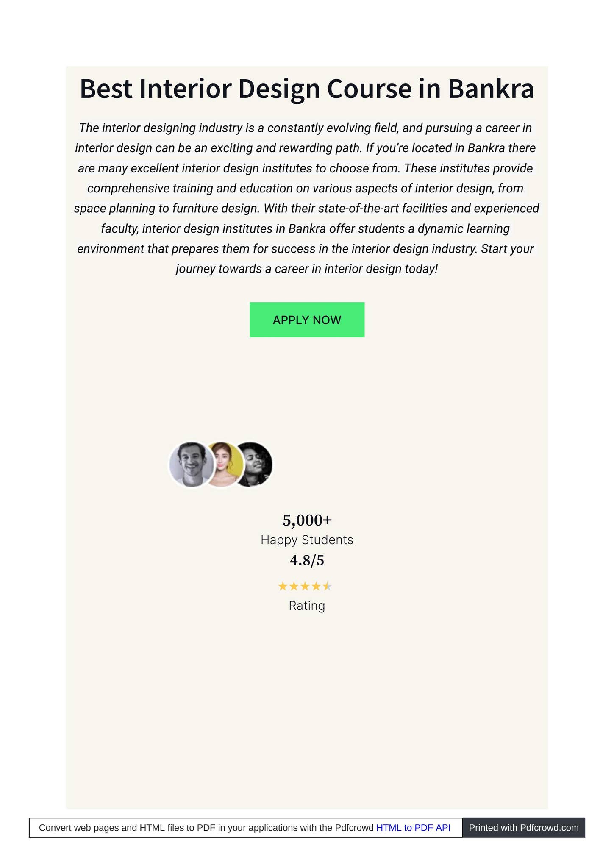Click the first gold rating star
The image size is (614, 868).
click(x=283, y=587)
